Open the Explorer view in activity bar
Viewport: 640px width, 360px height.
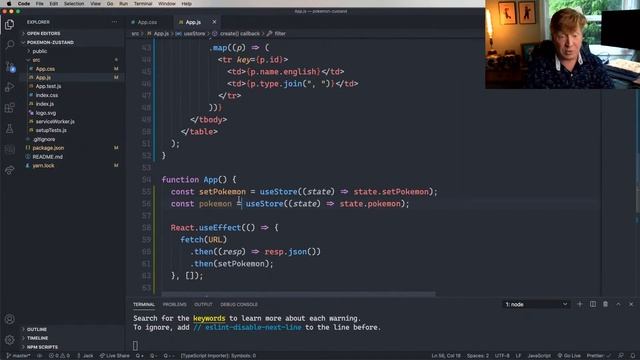9,24
